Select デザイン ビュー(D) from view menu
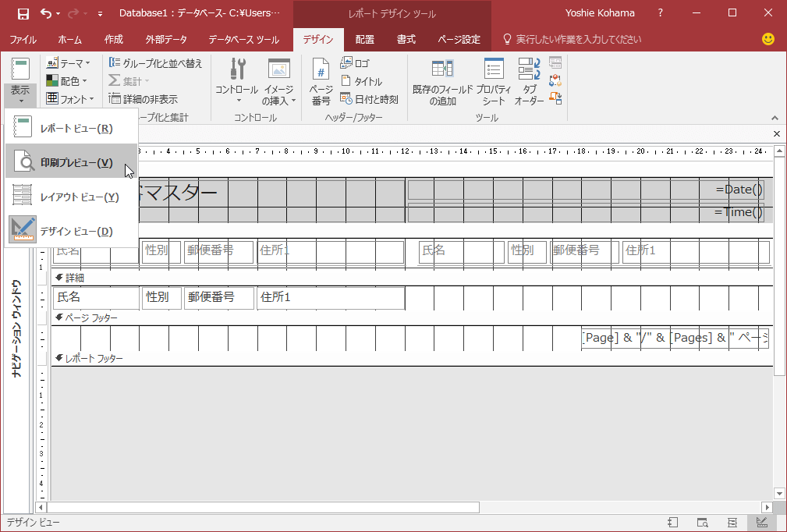This screenshot has width=787, height=532. (71, 231)
